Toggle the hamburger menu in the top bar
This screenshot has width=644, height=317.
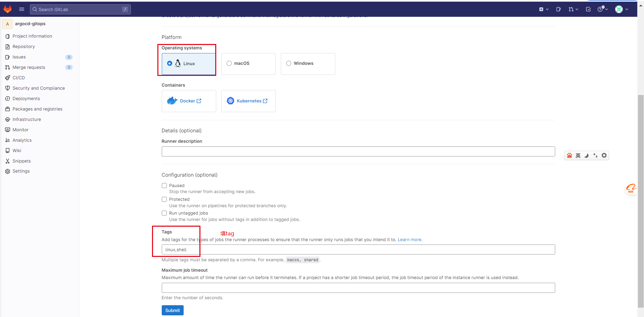22,9
